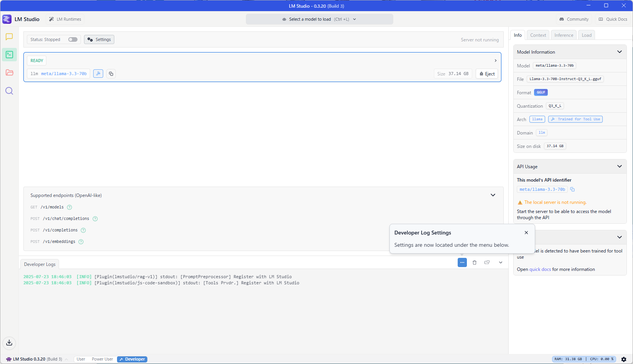Toggle the server status switch on
Viewport: 633px width, 364px height.
pos(73,39)
